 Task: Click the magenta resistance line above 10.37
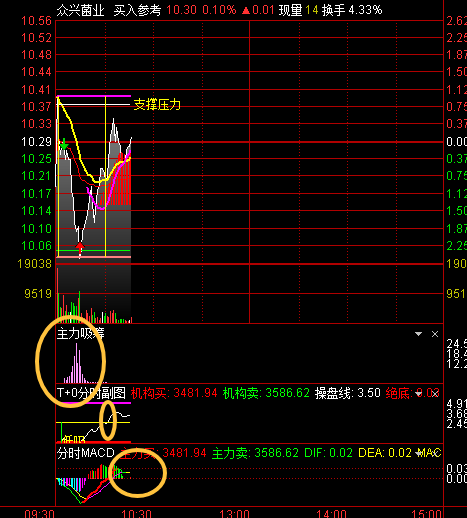tap(94, 96)
